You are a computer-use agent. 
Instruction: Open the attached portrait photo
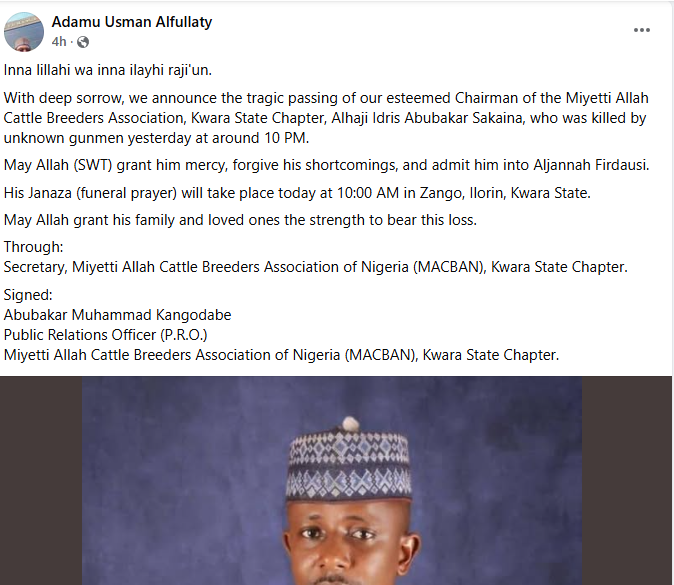tap(332, 480)
